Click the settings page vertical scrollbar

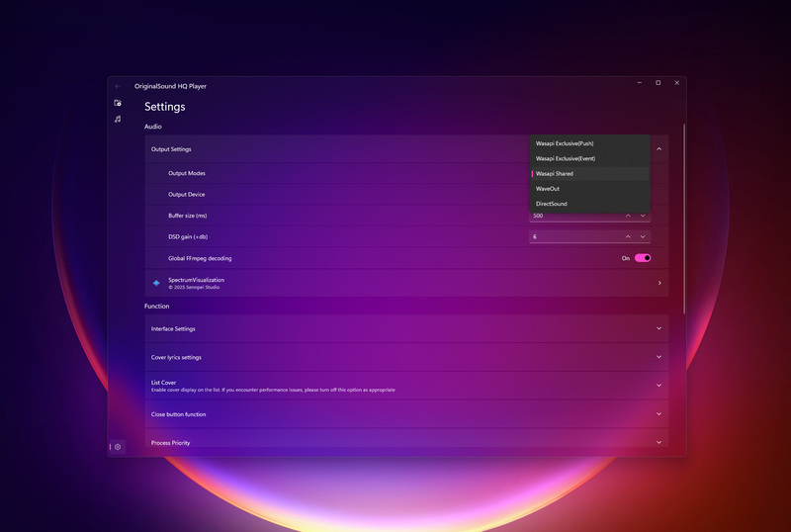coord(684,219)
